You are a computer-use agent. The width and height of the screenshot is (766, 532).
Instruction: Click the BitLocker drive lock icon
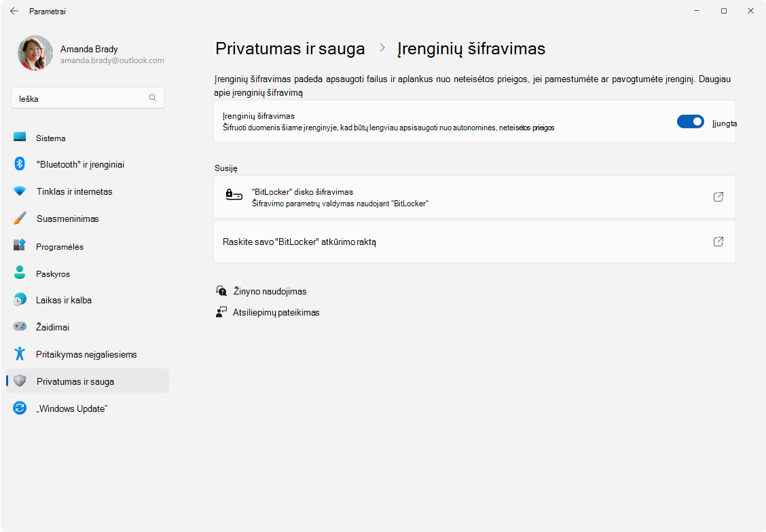point(234,195)
